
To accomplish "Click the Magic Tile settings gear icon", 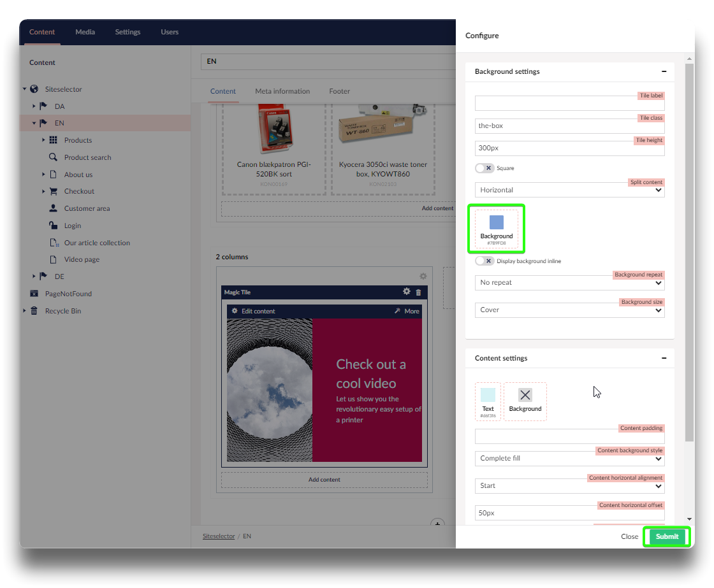I will (407, 292).
